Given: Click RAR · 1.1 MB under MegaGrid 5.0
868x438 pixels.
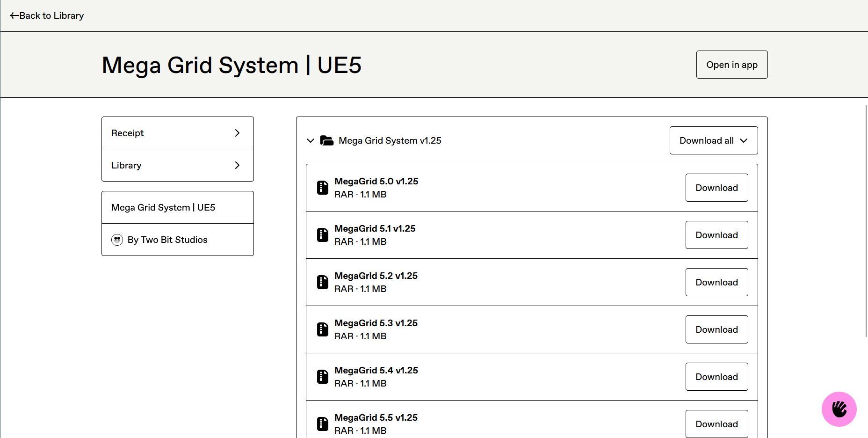Looking at the screenshot, I should pos(360,194).
